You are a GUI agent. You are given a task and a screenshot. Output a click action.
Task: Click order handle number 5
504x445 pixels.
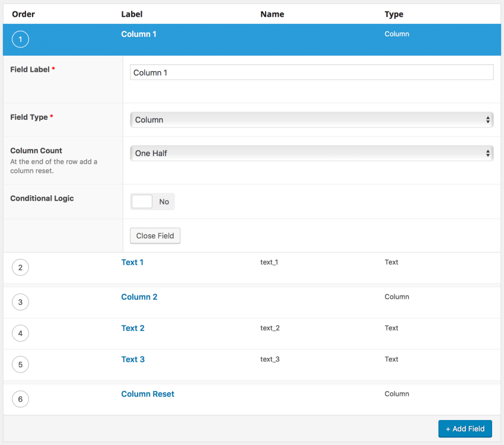click(x=20, y=364)
